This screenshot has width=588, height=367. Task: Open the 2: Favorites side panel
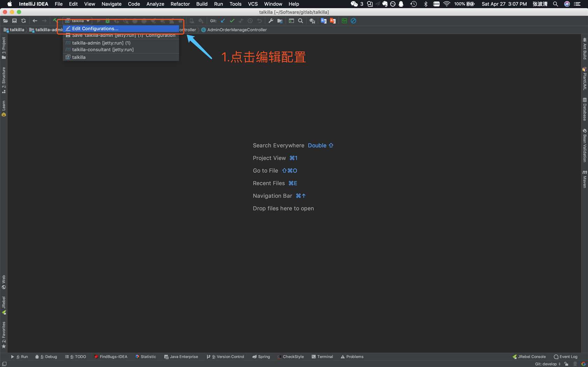4,335
